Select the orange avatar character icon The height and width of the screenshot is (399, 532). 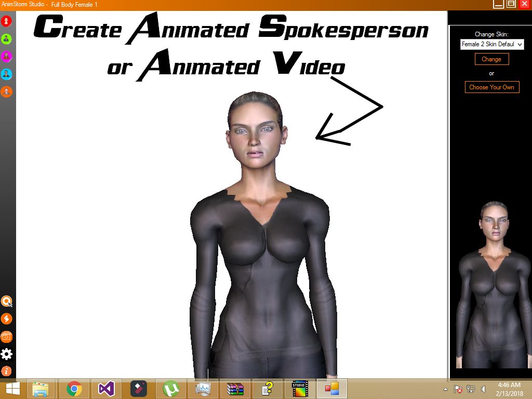tap(6, 91)
